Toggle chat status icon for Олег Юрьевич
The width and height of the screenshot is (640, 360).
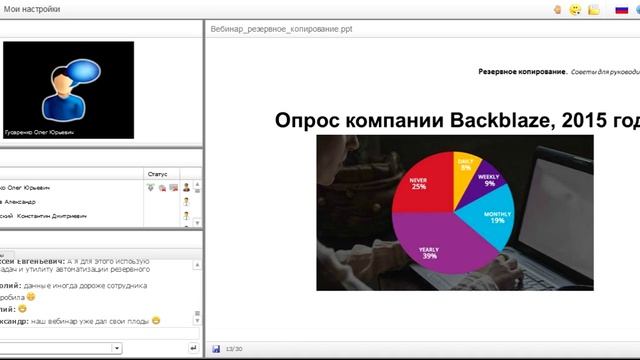click(x=162, y=188)
